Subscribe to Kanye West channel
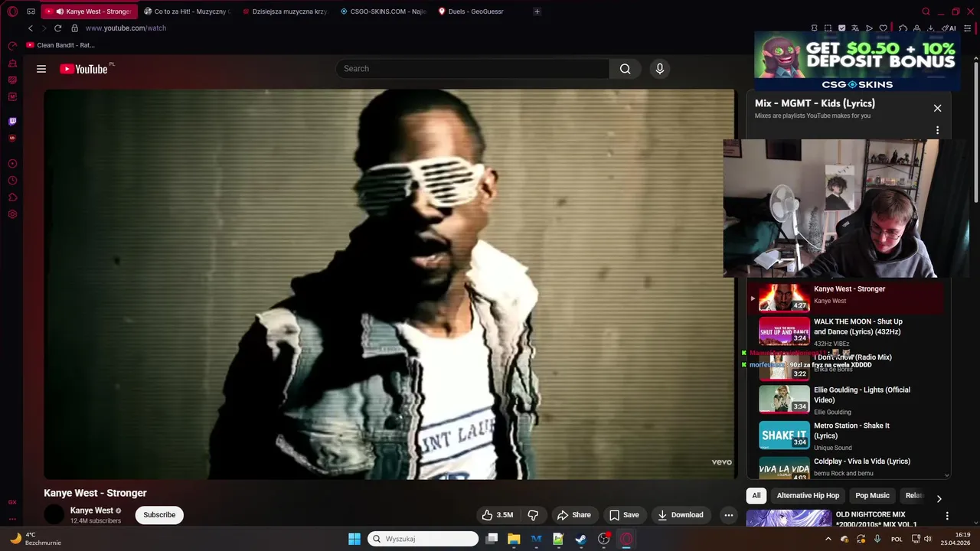The height and width of the screenshot is (551, 980). tap(159, 515)
